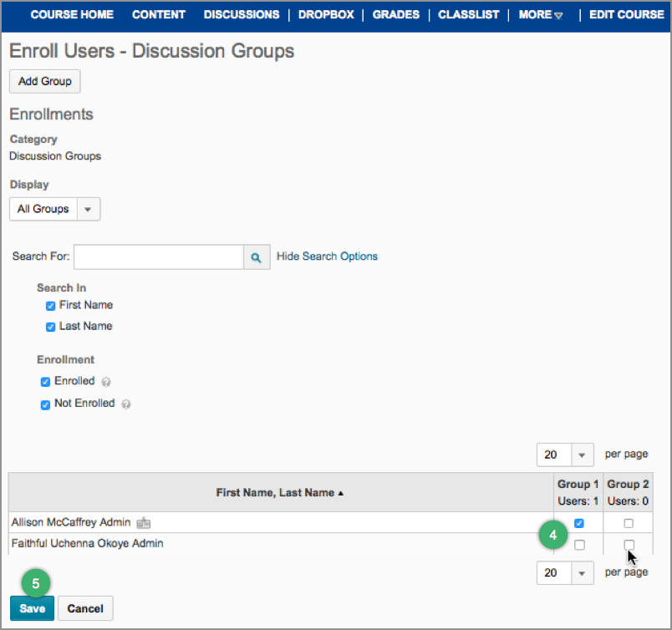
Task: Click the sort arrow in name column header
Action: [x=341, y=493]
